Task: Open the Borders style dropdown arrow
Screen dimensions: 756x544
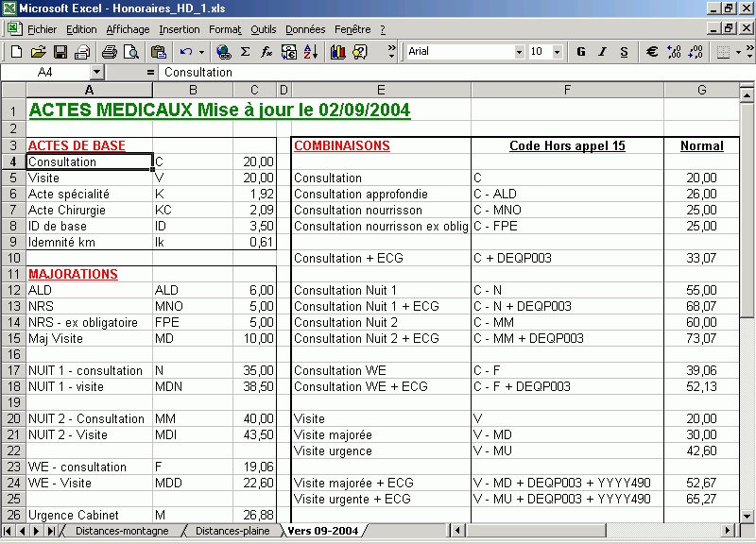Action: click(738, 52)
